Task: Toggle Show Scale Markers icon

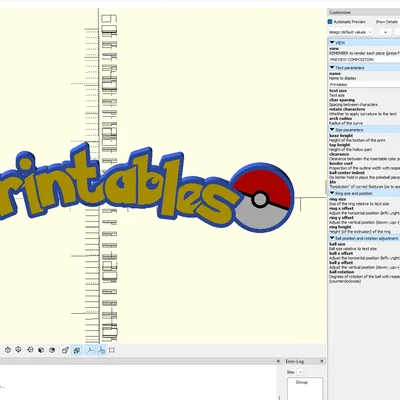Action: [101, 350]
